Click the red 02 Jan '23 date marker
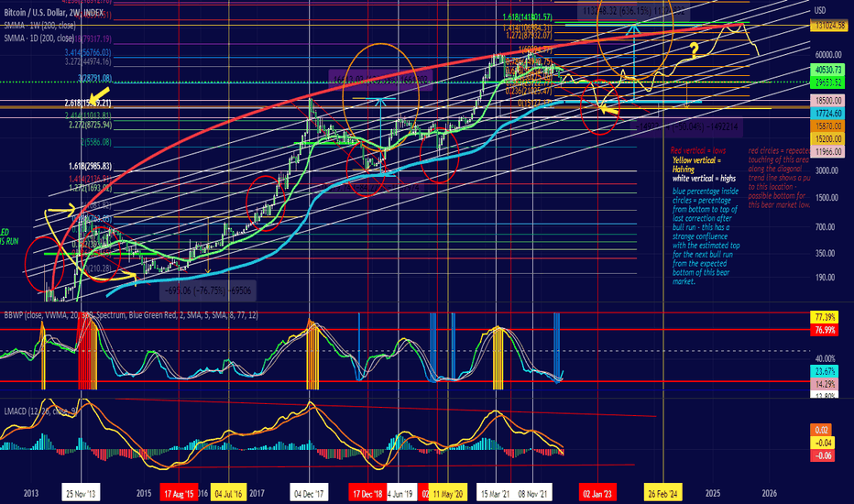The image size is (854, 504). [x=597, y=494]
